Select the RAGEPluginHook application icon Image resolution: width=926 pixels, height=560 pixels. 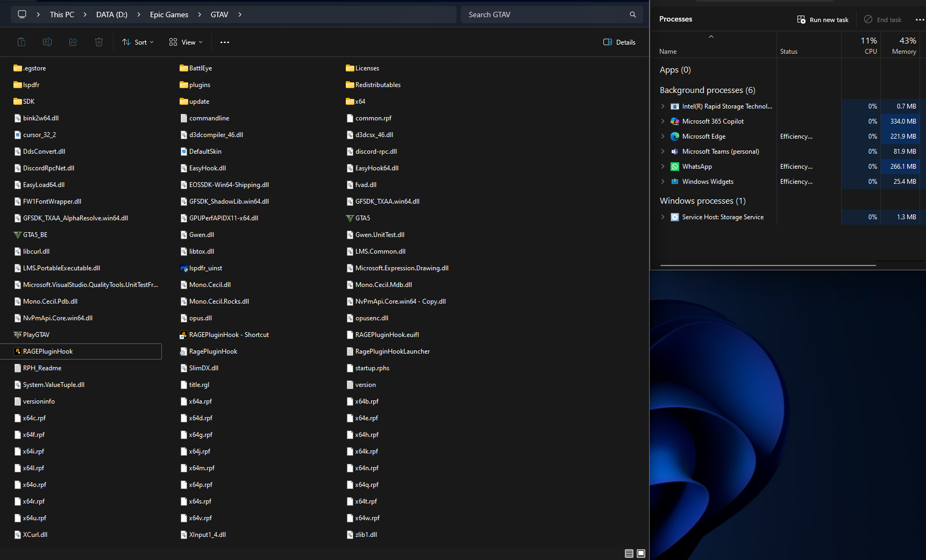18,351
